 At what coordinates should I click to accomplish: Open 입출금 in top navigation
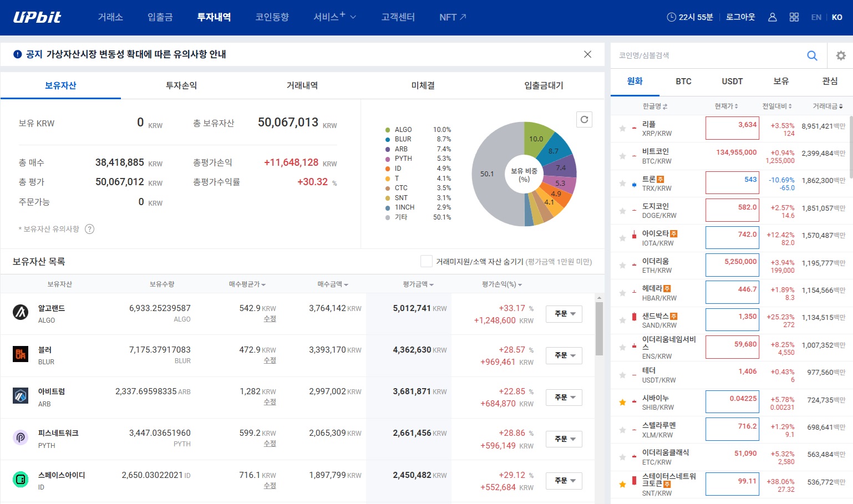[x=160, y=17]
